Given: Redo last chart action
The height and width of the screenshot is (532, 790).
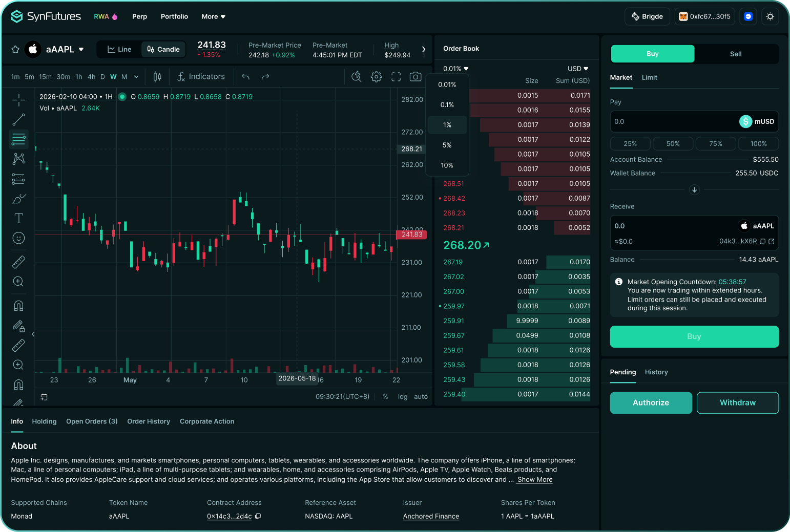Looking at the screenshot, I should point(265,77).
